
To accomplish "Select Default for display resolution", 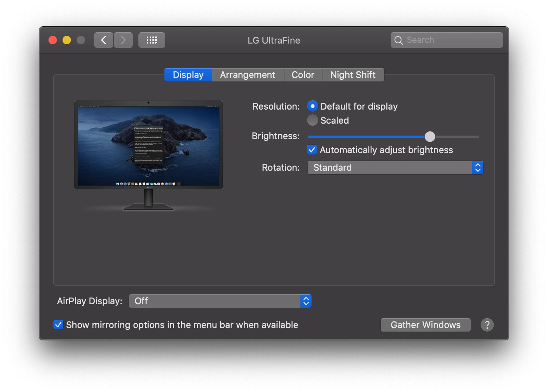I will (x=312, y=106).
